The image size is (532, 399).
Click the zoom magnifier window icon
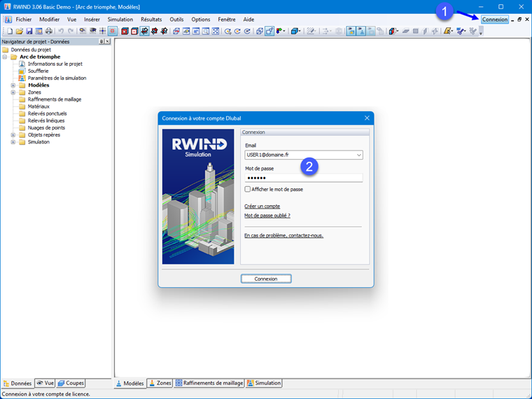point(206,31)
